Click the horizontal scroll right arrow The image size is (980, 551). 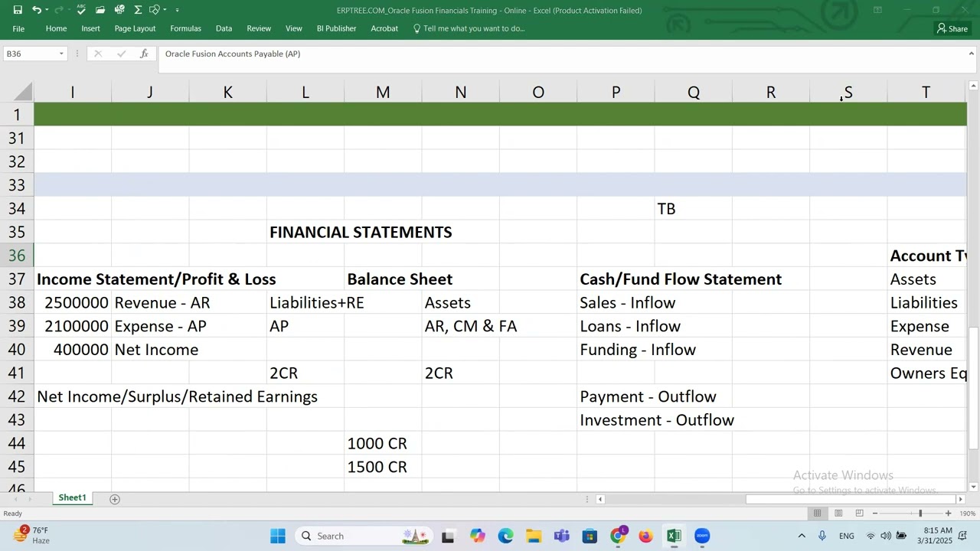point(960,499)
